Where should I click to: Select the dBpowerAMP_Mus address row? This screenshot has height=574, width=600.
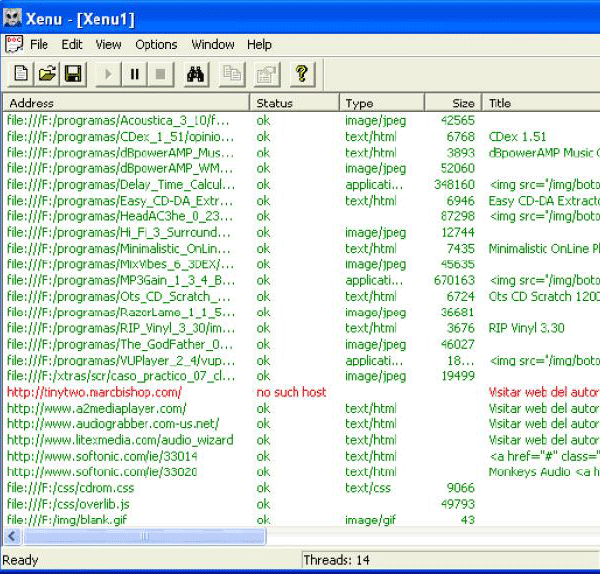[x=120, y=153]
